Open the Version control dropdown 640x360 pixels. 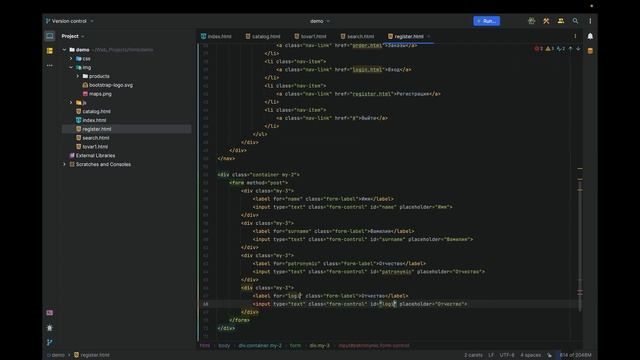coord(70,21)
